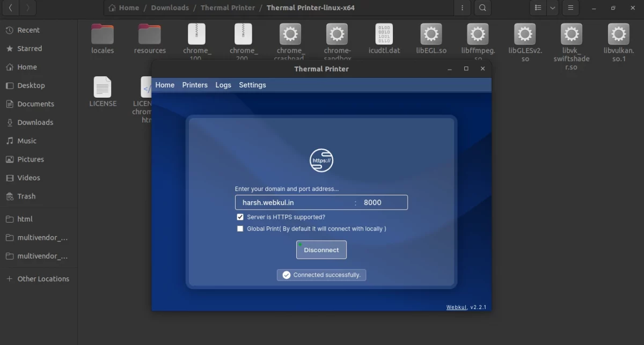Select the icudtl.dat file icon
The height and width of the screenshot is (345, 644).
pyautogui.click(x=384, y=34)
